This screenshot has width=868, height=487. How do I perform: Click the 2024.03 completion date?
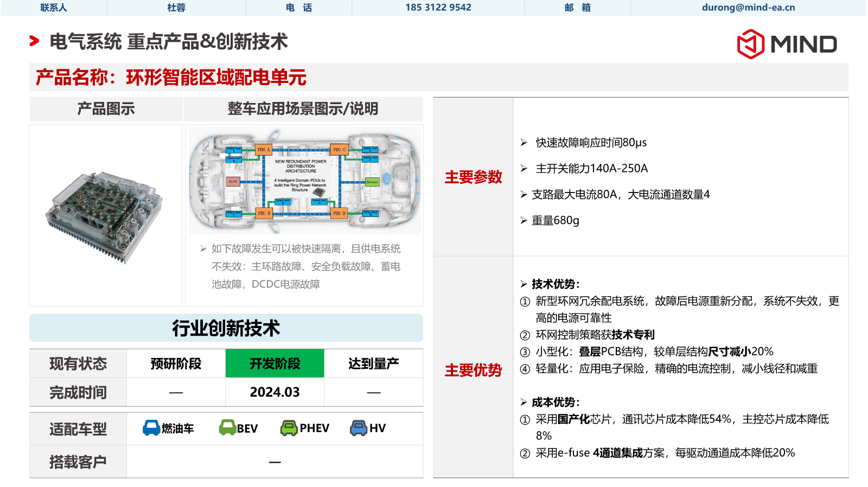pos(275,392)
